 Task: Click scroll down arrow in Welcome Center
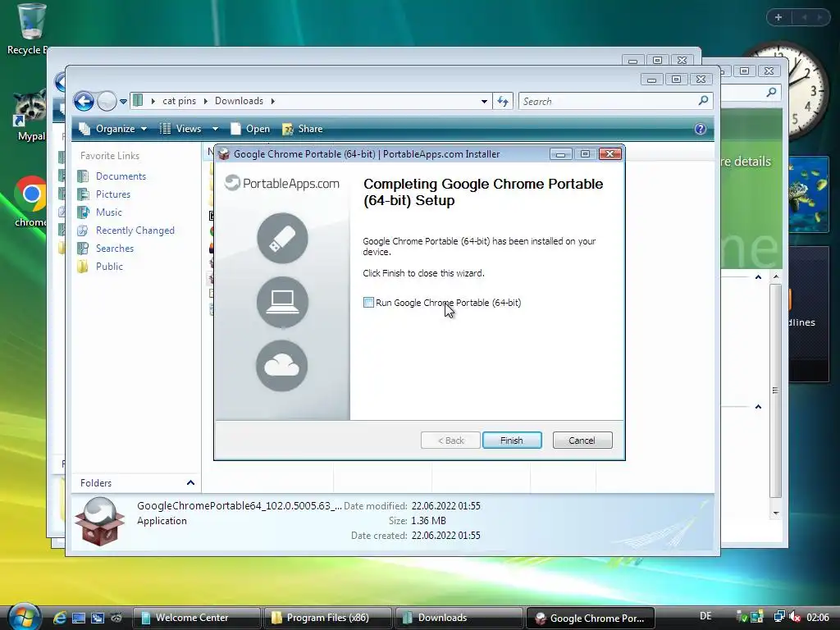(x=775, y=514)
